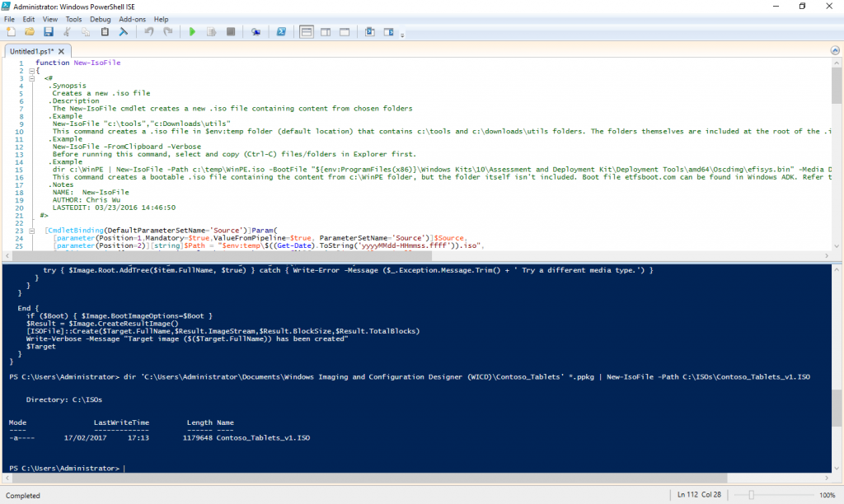Click 'New-IsoFile -FromClipboard -Verbose' line

click(x=126, y=147)
